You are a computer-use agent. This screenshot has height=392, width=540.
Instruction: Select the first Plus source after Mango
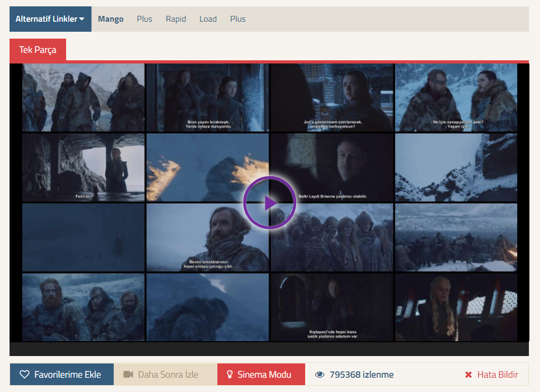[x=144, y=19]
